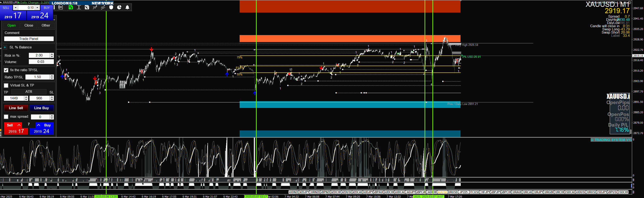644x198 pixels.
Task: Decrease one-click lot size with down arrow
Action: 16,8
